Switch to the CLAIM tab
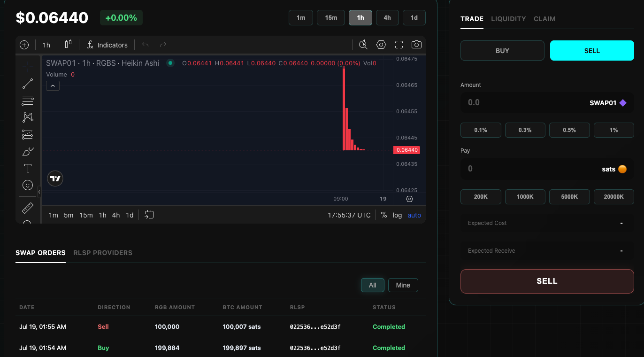 pyautogui.click(x=544, y=19)
